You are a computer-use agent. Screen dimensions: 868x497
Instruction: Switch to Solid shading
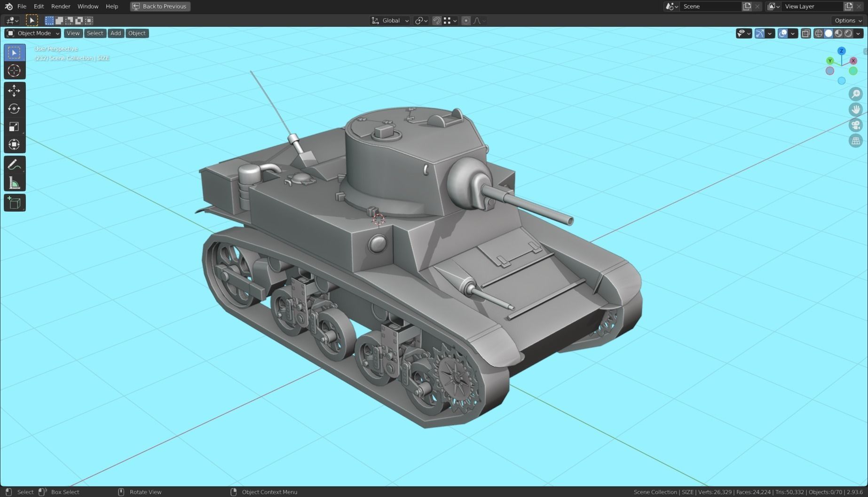(x=829, y=33)
